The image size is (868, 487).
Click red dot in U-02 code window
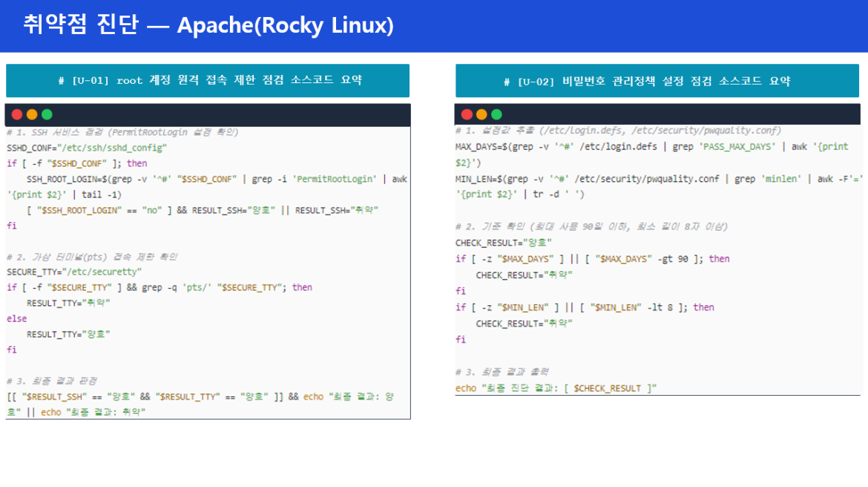(467, 114)
